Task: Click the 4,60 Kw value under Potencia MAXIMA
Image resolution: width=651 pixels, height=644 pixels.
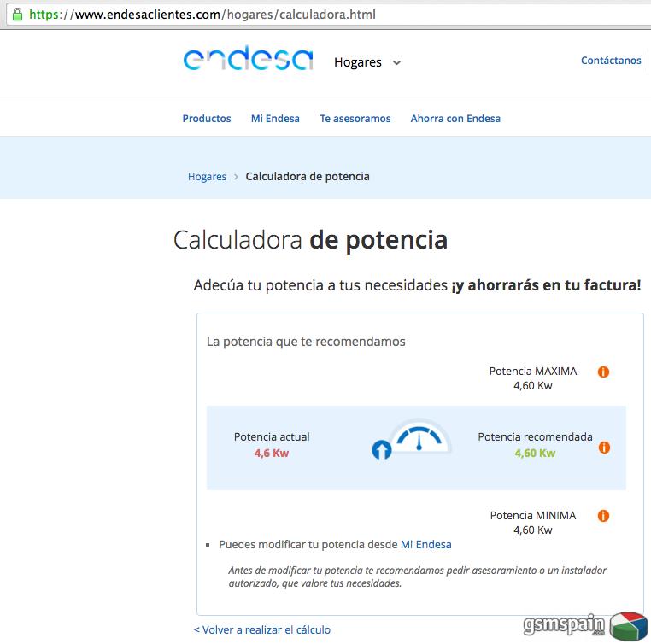Action: 533,386
